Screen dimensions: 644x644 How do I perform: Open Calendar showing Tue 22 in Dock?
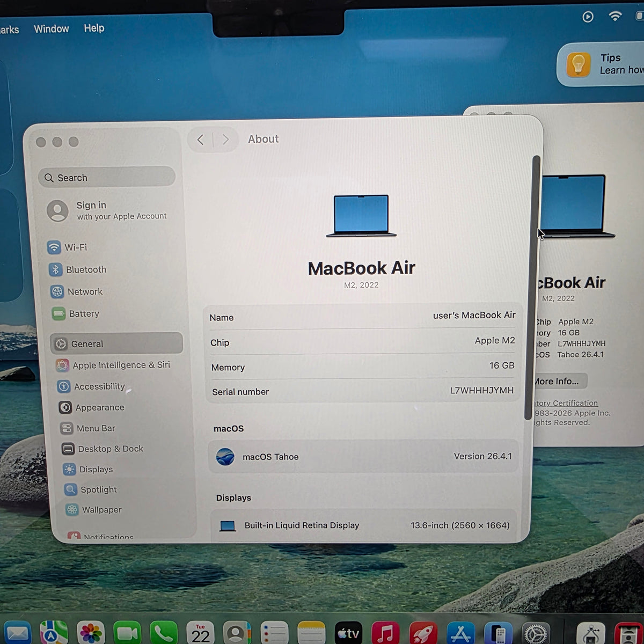point(200,634)
